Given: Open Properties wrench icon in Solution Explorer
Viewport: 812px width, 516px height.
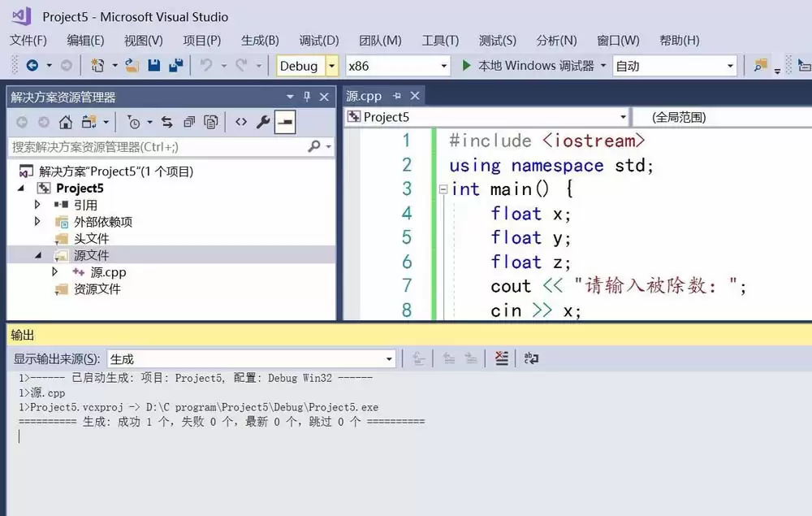Looking at the screenshot, I should click(263, 122).
